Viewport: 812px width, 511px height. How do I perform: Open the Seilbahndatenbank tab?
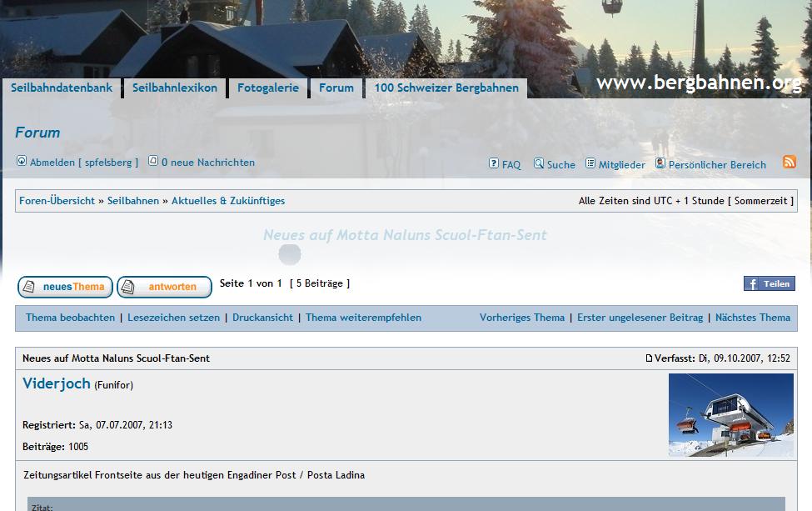click(x=62, y=88)
